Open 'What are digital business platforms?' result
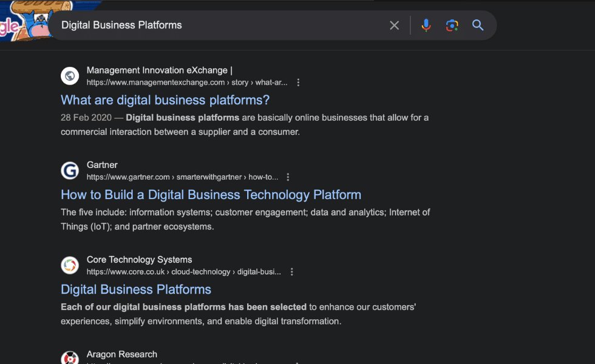The width and height of the screenshot is (595, 364). [x=165, y=100]
